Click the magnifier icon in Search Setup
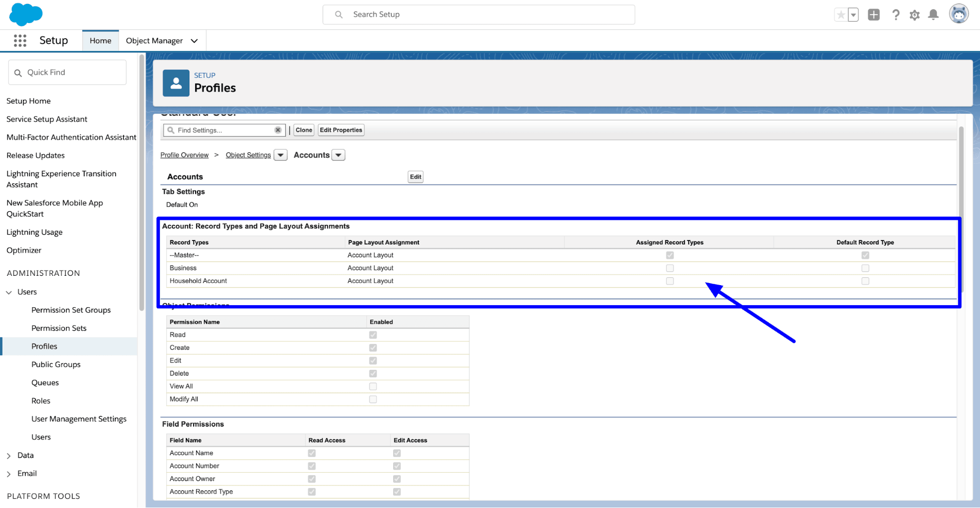 click(339, 15)
